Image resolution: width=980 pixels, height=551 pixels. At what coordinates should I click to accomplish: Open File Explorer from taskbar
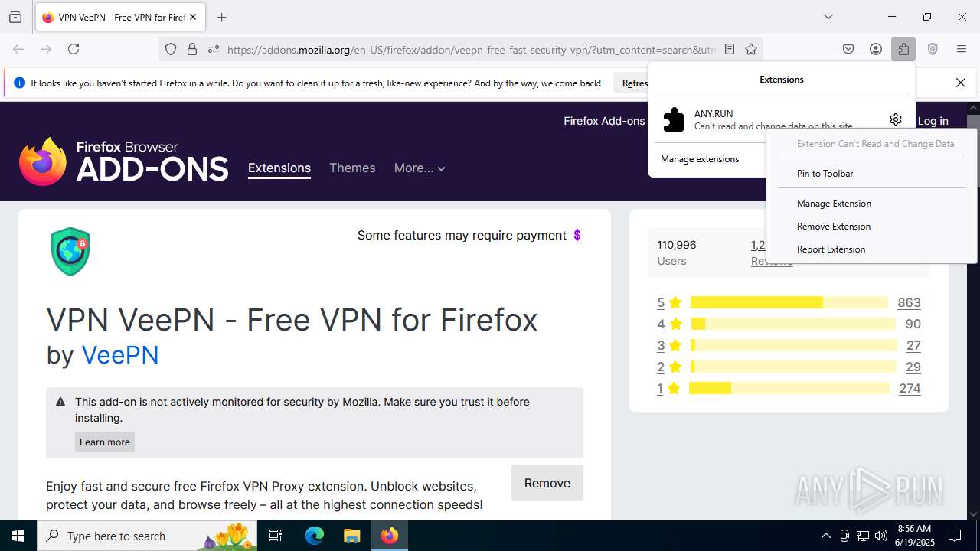click(x=351, y=536)
